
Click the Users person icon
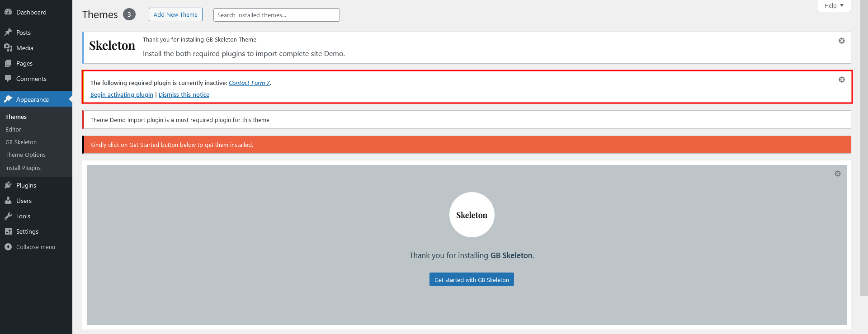click(x=8, y=201)
